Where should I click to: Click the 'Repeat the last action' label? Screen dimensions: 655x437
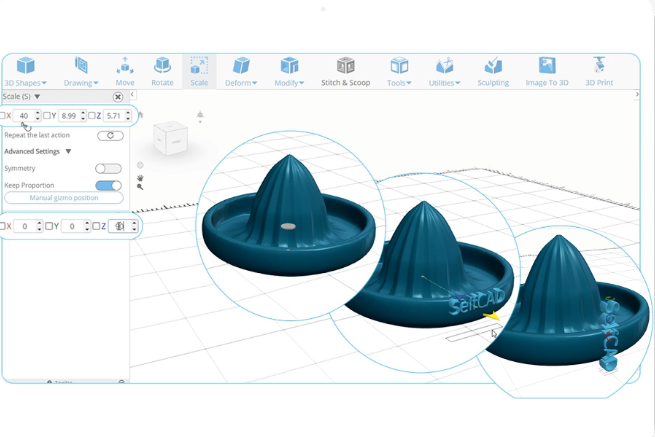(37, 135)
